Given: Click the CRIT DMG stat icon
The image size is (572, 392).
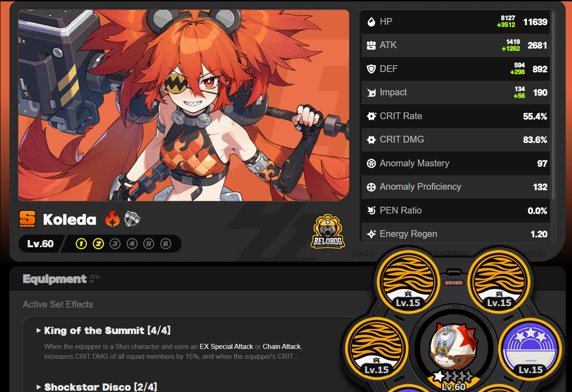Looking at the screenshot, I should pos(371,140).
